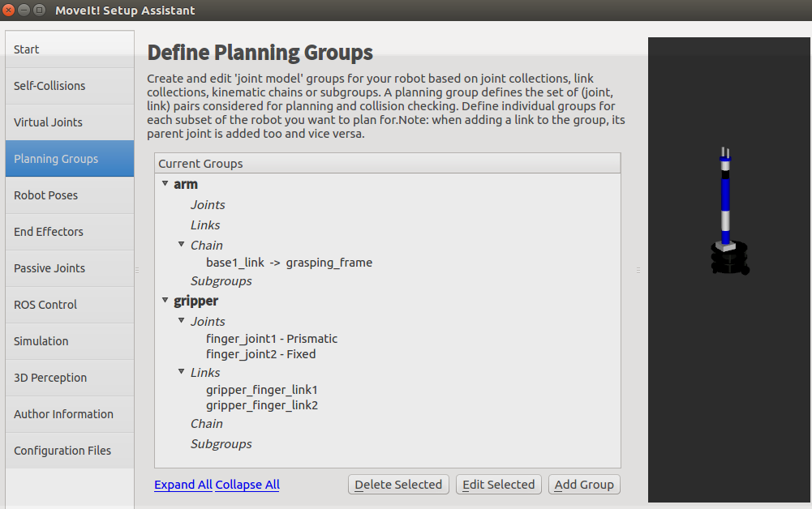This screenshot has width=812, height=509.
Task: Click Expand All link
Action: (183, 485)
